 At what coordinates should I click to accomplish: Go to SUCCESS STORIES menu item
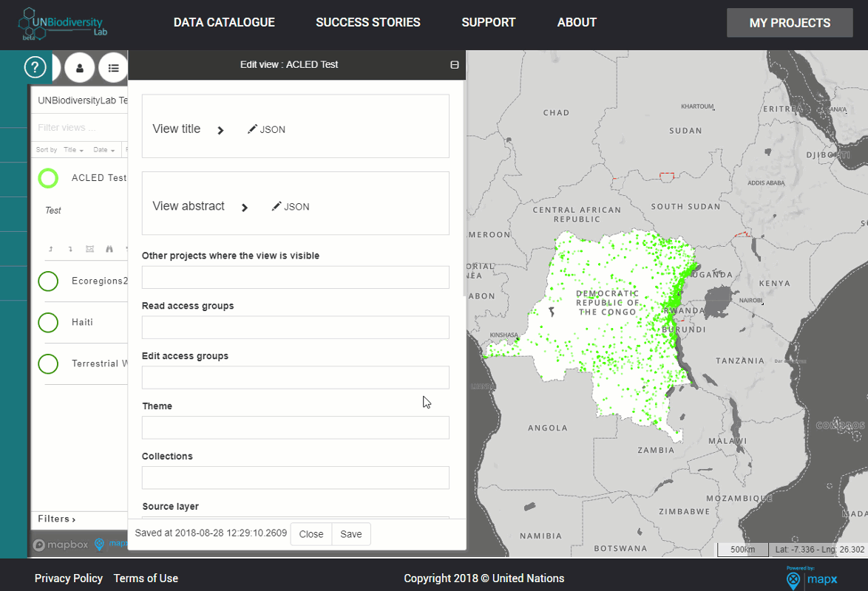point(368,23)
